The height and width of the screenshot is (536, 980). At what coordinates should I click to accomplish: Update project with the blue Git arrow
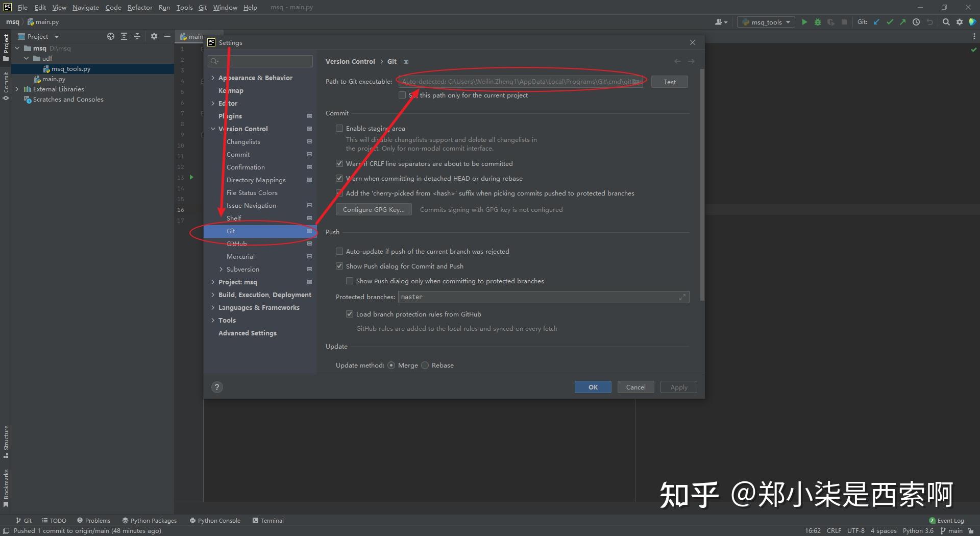[876, 22]
